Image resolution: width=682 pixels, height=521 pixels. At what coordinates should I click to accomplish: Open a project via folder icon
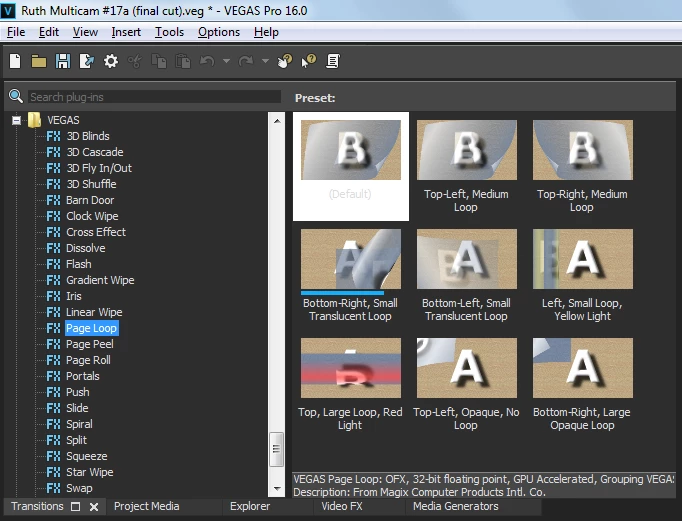tap(39, 61)
